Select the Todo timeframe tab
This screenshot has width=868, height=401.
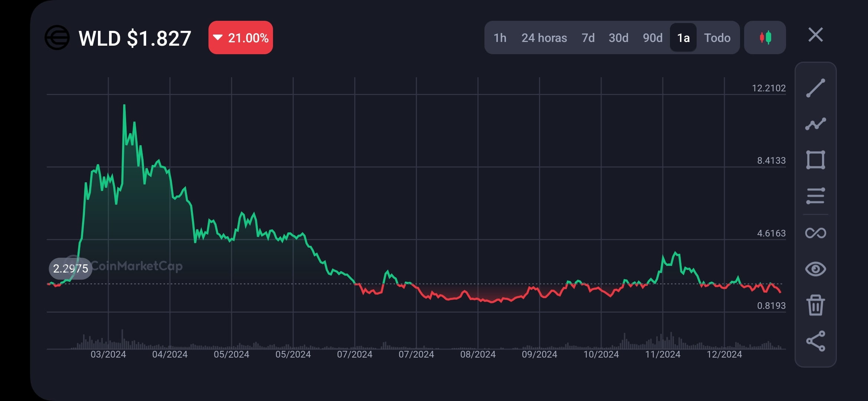[x=717, y=38]
